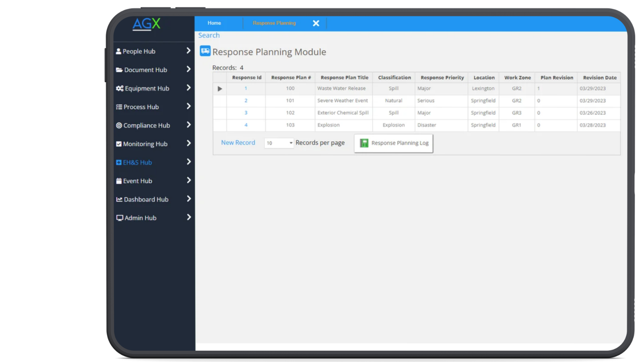644x362 pixels.
Task: Expand the Process Hub chevron
Action: coord(188,106)
